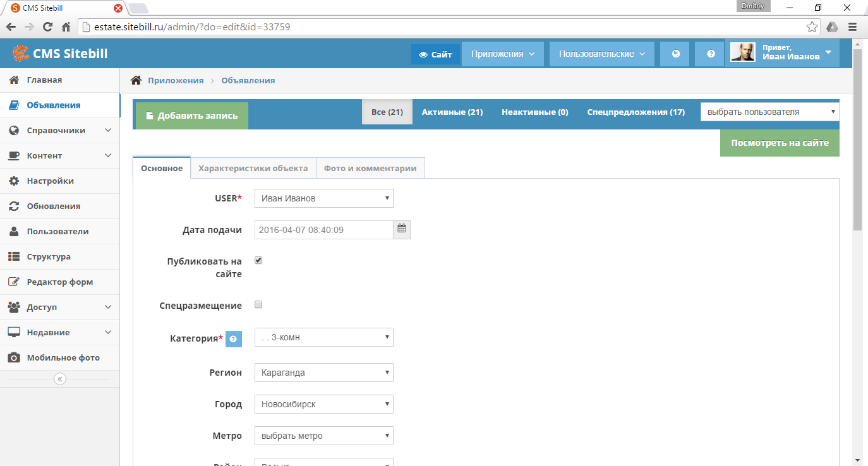The width and height of the screenshot is (868, 466).
Task: Click Посмотреть на сайте button
Action: [x=780, y=143]
